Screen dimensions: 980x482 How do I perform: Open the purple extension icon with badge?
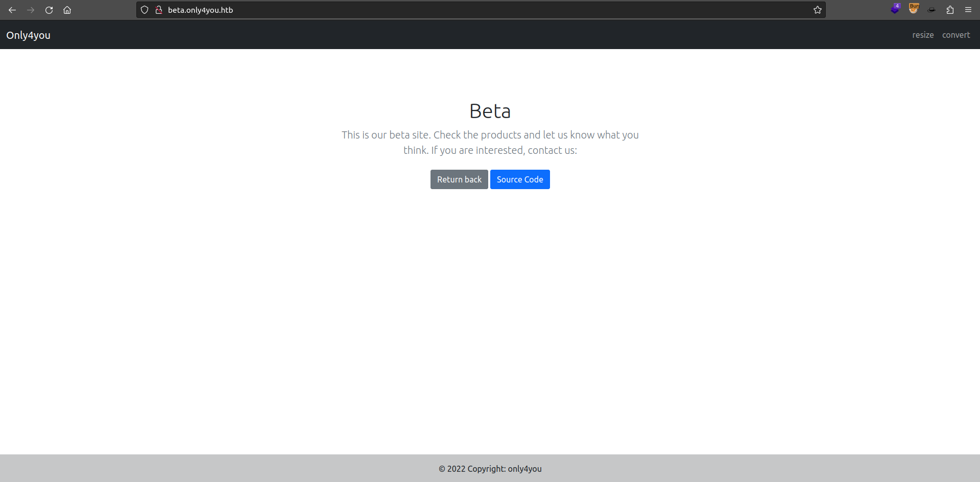(x=895, y=9)
